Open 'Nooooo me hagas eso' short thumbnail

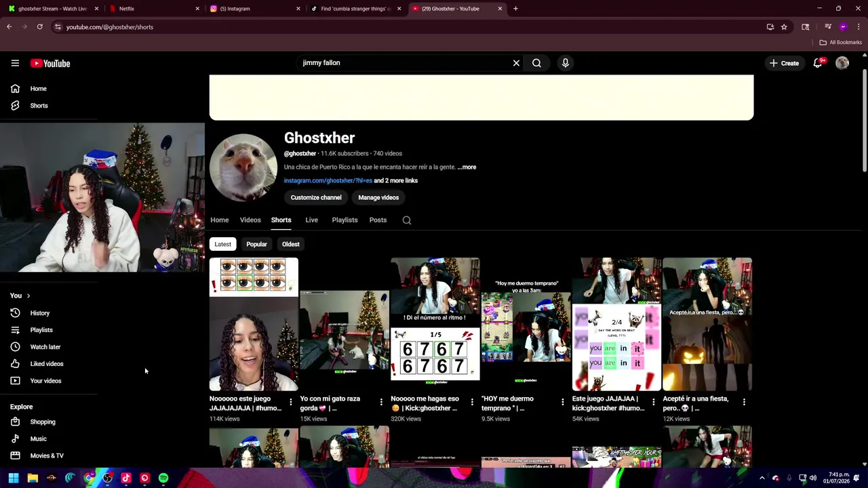435,324
